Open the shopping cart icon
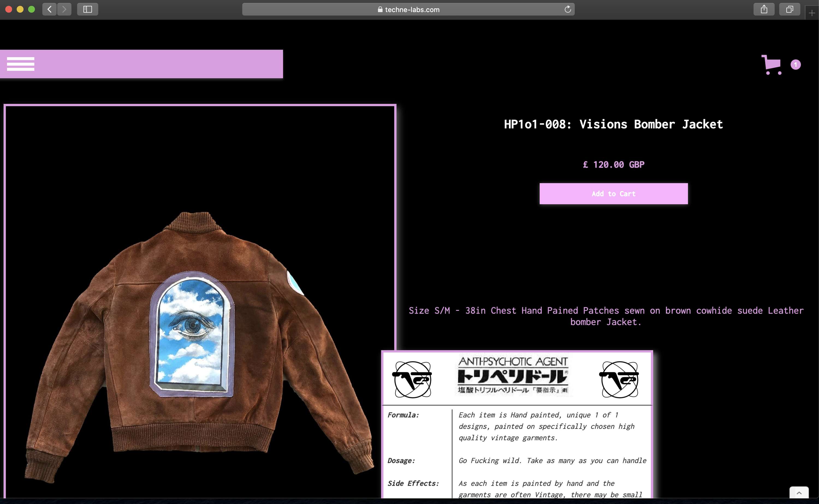 click(771, 65)
